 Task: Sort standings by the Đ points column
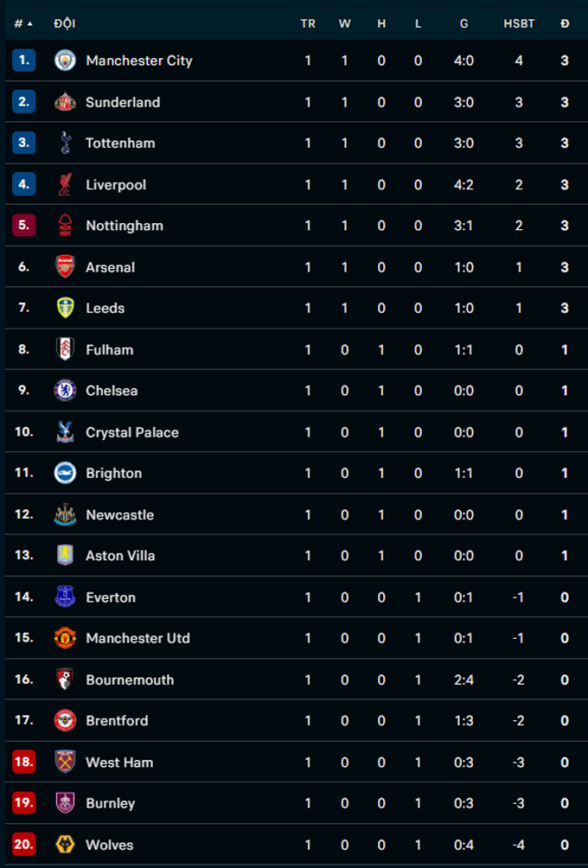coord(565,24)
